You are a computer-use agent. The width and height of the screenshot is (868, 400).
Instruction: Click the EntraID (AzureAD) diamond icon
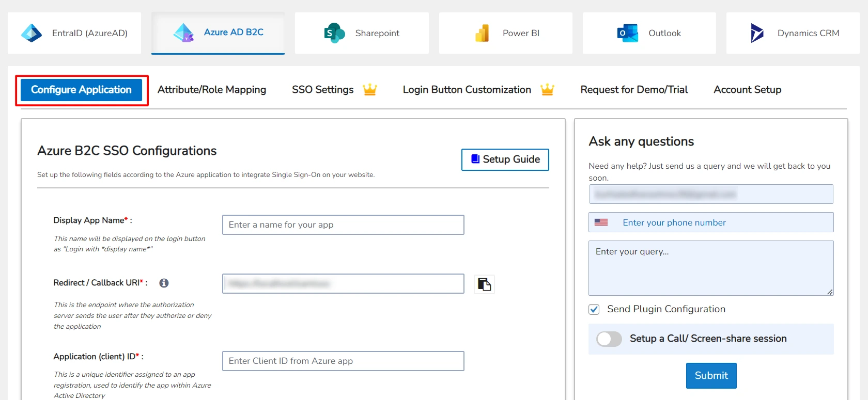click(x=32, y=33)
